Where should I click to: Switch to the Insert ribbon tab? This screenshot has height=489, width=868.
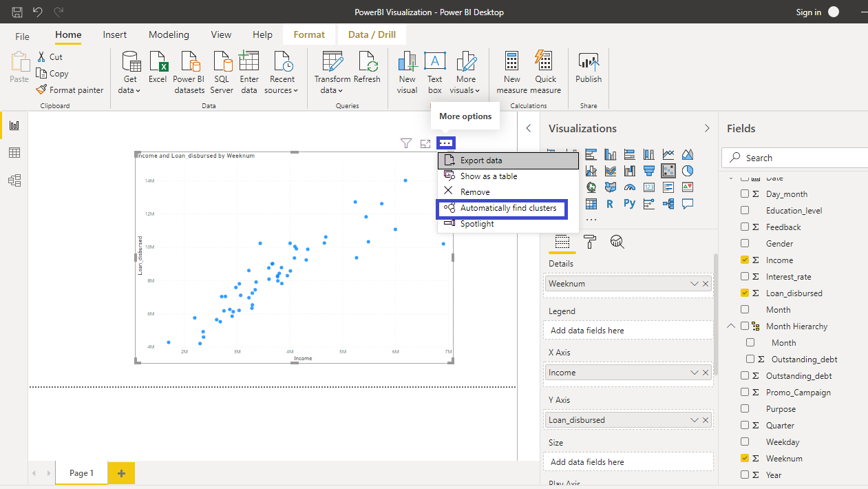click(x=115, y=35)
